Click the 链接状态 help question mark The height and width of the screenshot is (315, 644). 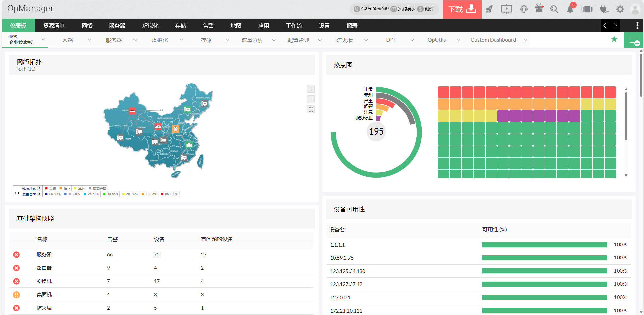(x=39, y=189)
